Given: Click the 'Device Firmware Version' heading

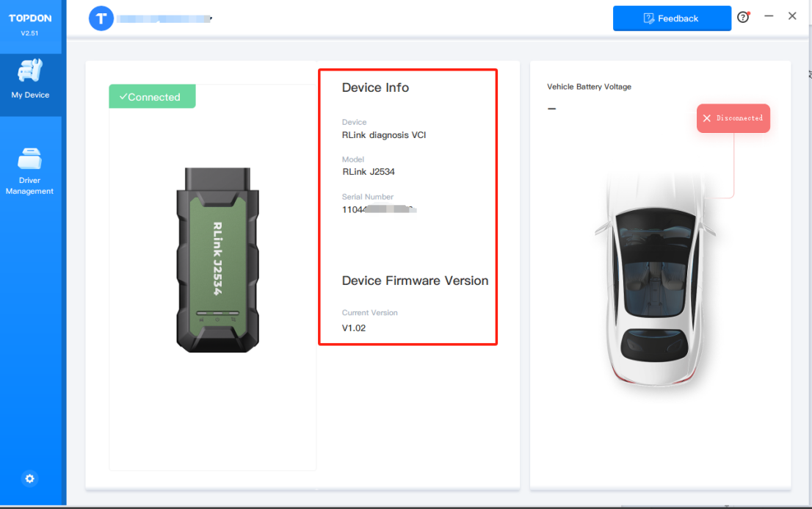Looking at the screenshot, I should 415,281.
